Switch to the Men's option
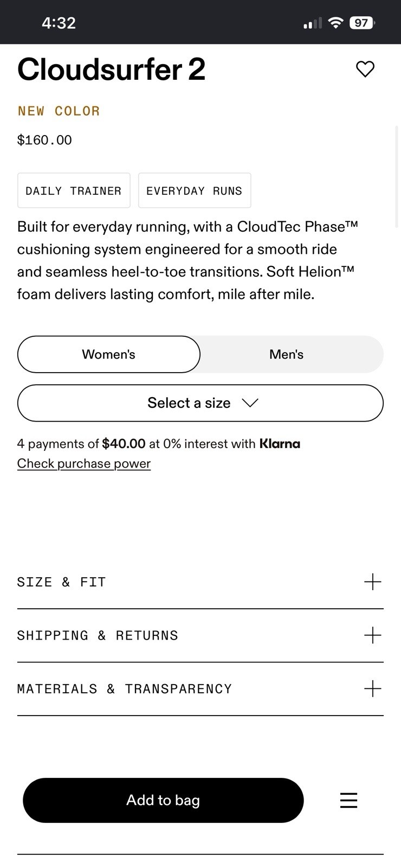Image resolution: width=401 pixels, height=868 pixels. 287,354
